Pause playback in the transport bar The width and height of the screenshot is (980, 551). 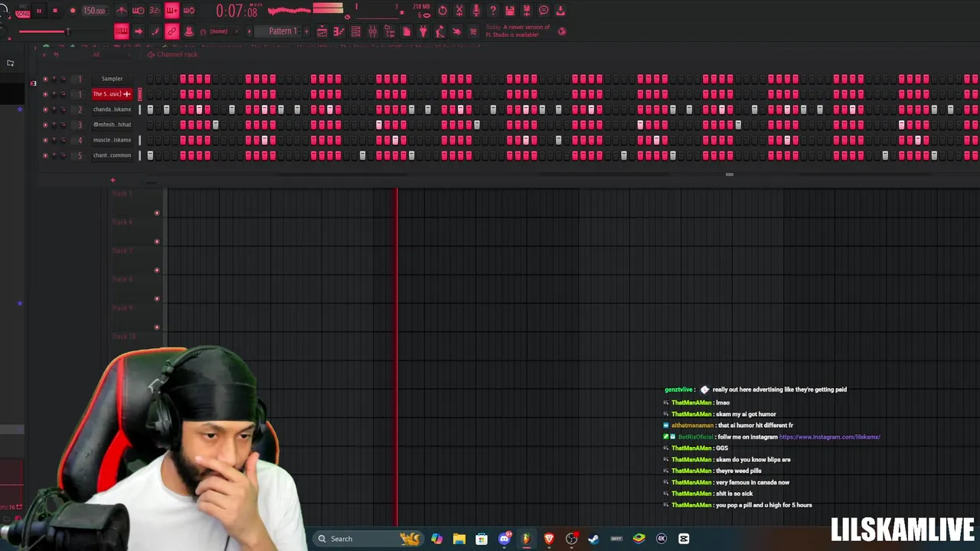38,11
